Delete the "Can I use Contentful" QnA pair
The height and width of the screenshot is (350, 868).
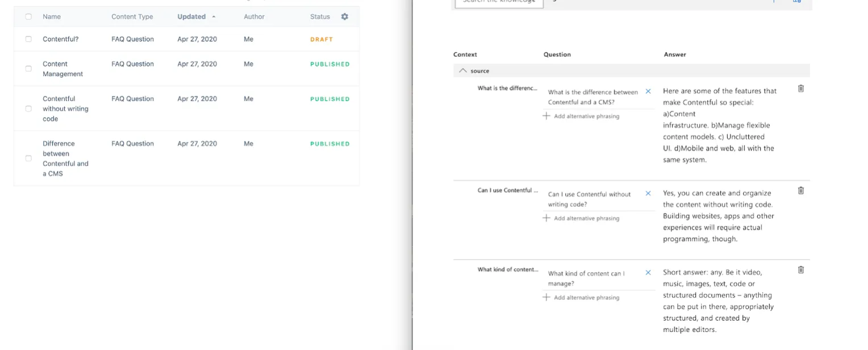click(800, 190)
